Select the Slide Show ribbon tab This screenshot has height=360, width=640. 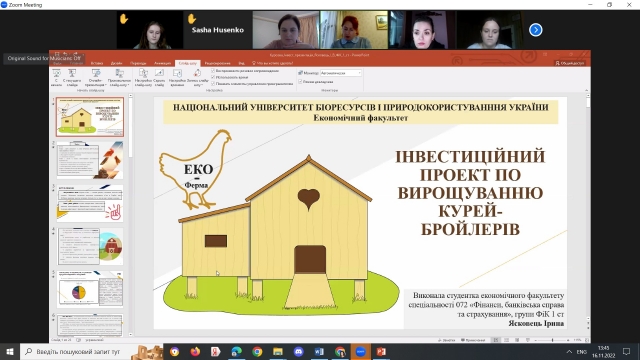click(x=187, y=63)
